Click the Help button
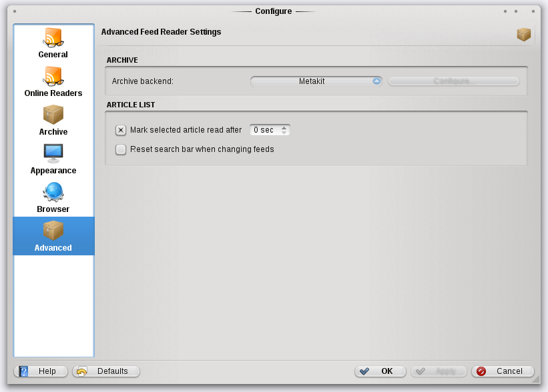 (41, 371)
